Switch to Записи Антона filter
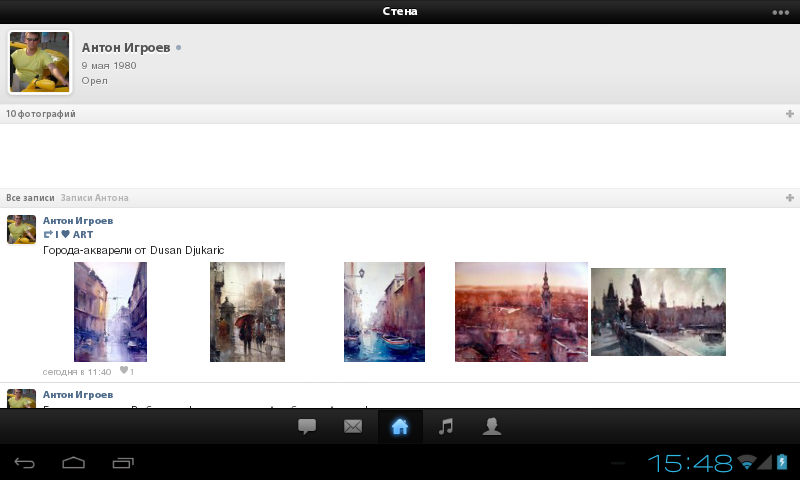This screenshot has height=480, width=800. [94, 197]
